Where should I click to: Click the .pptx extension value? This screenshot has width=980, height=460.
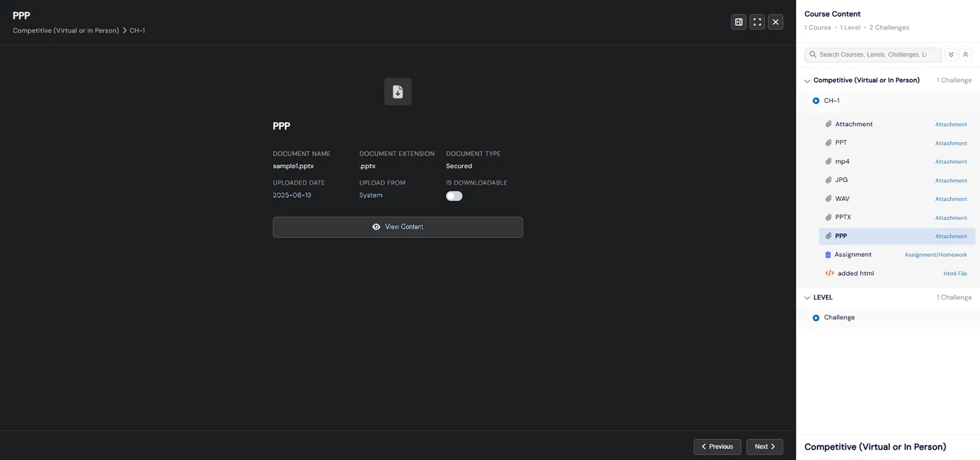pos(367,166)
